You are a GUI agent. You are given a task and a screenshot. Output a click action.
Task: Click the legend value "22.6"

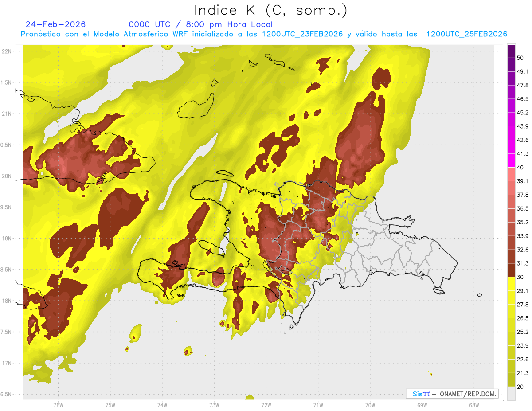click(x=523, y=360)
